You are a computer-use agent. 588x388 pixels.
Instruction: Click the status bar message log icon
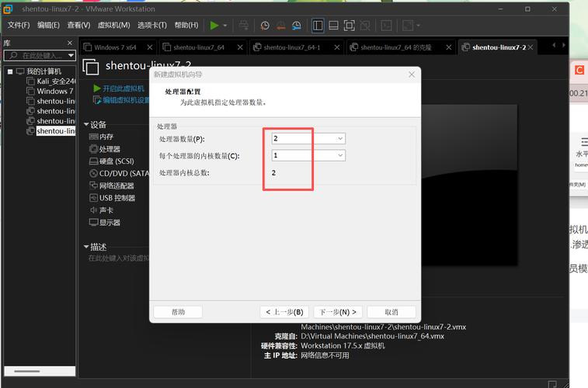[x=552, y=384]
